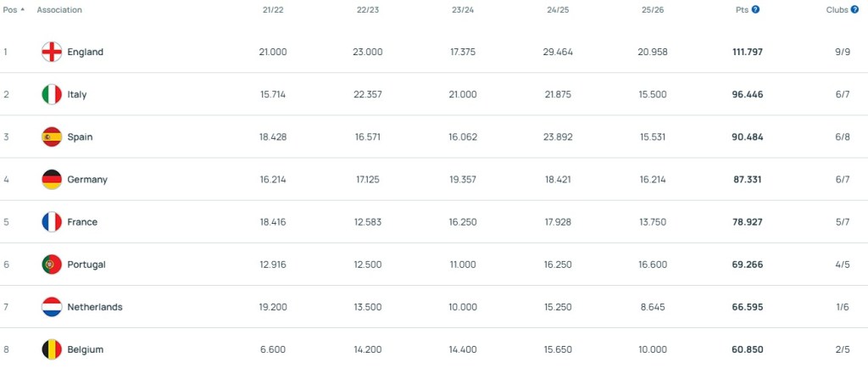Click the Belgium flag icon

click(52, 348)
